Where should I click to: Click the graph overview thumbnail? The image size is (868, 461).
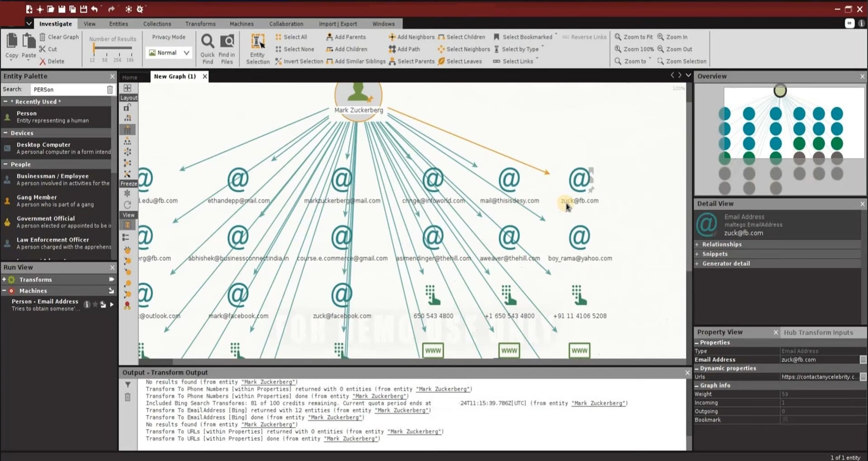(780, 140)
